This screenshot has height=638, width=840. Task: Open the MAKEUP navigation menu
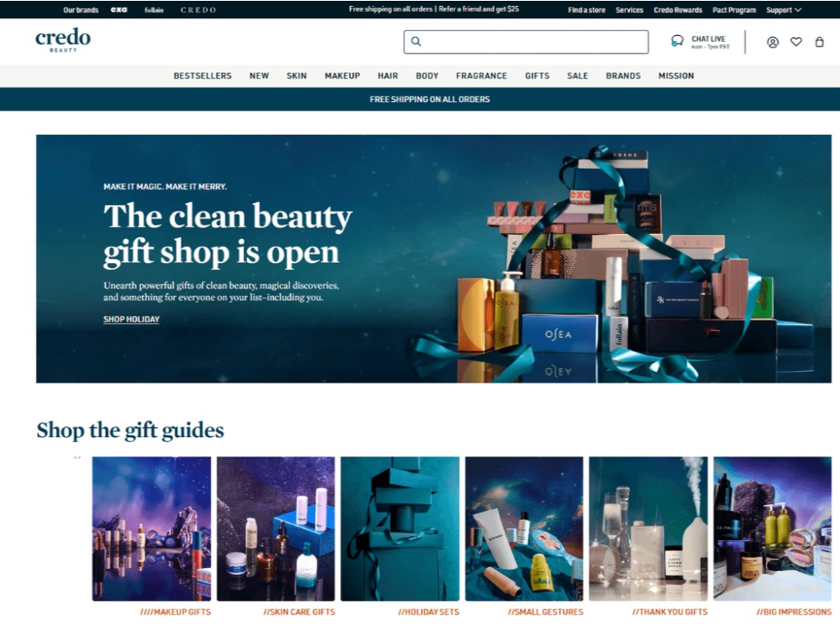tap(342, 75)
